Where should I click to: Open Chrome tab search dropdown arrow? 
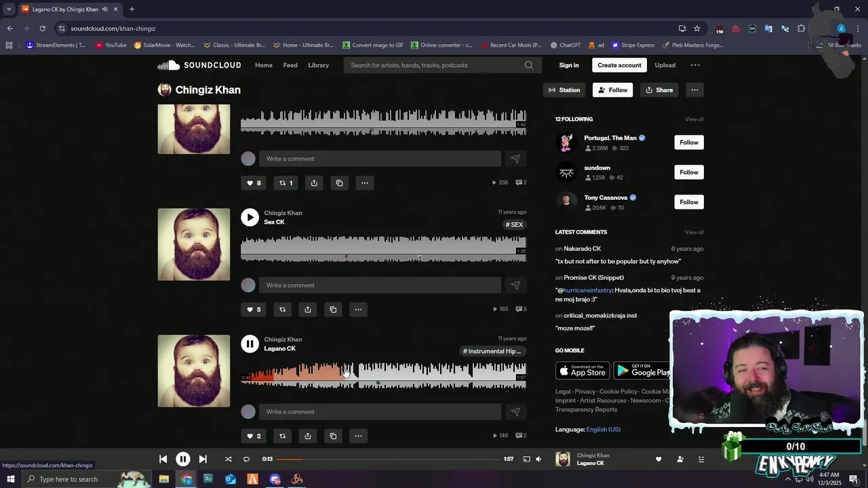point(8,9)
